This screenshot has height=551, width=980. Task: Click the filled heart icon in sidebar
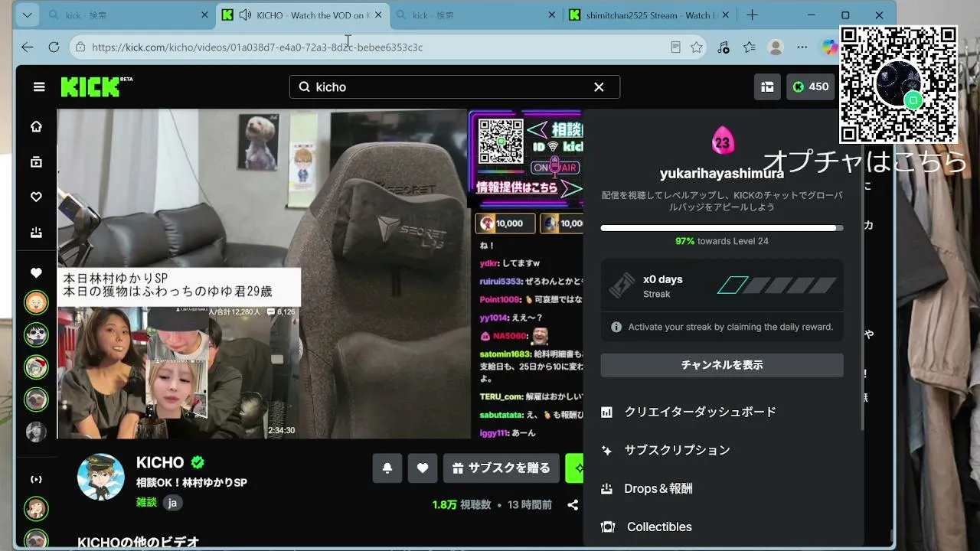pyautogui.click(x=36, y=273)
